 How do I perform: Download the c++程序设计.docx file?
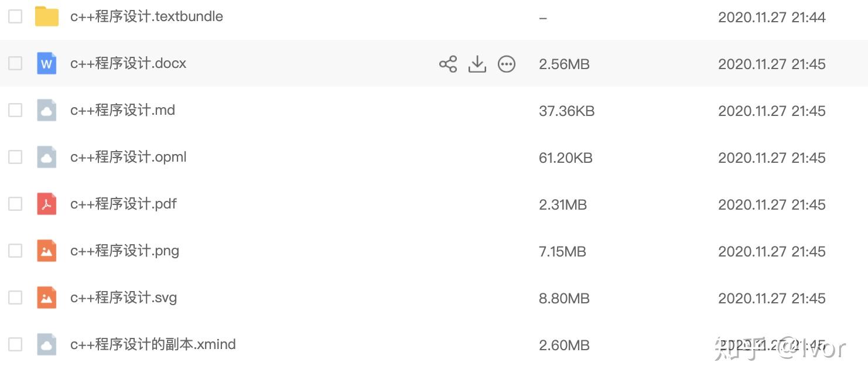pyautogui.click(x=477, y=64)
